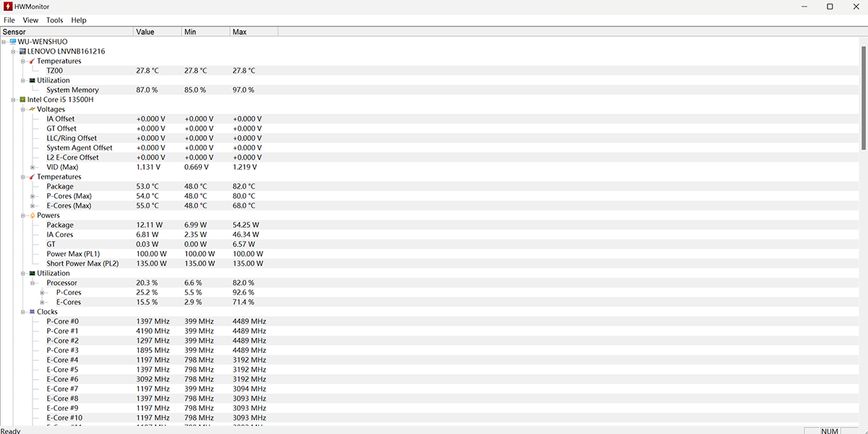Click the vertical scrollbar thumb
The height and width of the screenshot is (434, 868).
point(864,94)
